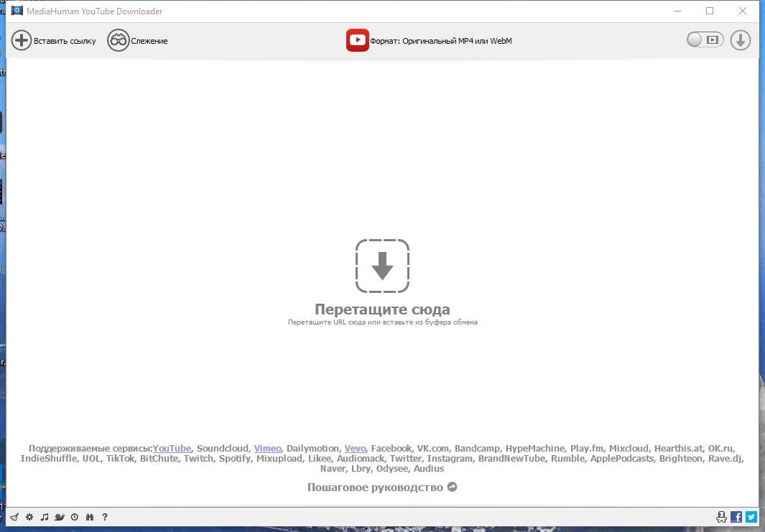Image resolution: width=765 pixels, height=532 pixels.
Task: Open the Facebook page icon
Action: (x=736, y=517)
